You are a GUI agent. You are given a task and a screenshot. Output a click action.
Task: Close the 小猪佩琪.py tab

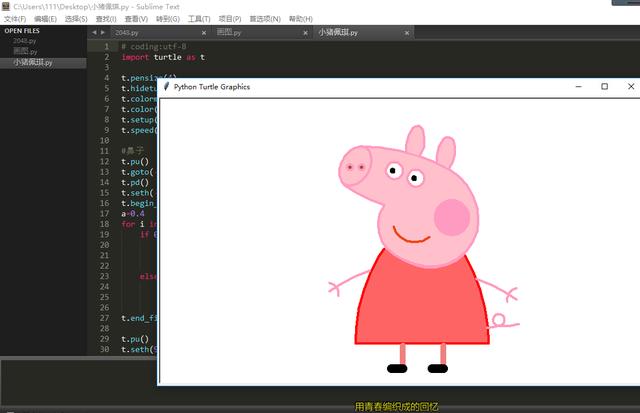[407, 33]
